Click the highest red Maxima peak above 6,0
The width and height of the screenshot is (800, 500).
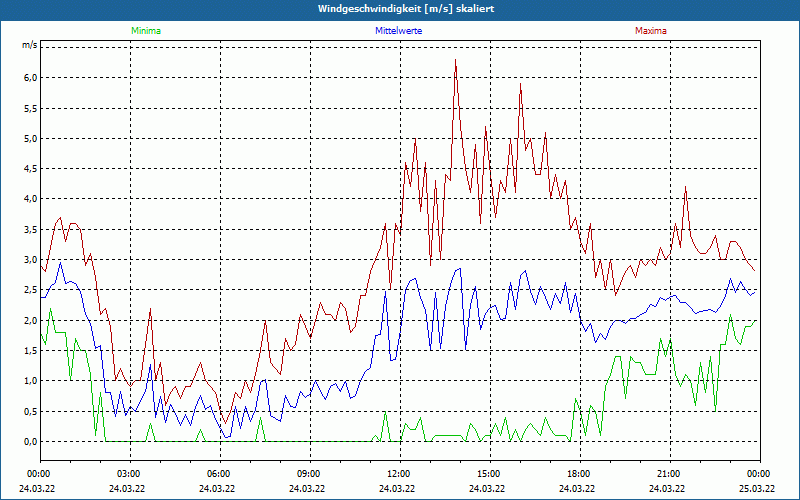pyautogui.click(x=455, y=60)
